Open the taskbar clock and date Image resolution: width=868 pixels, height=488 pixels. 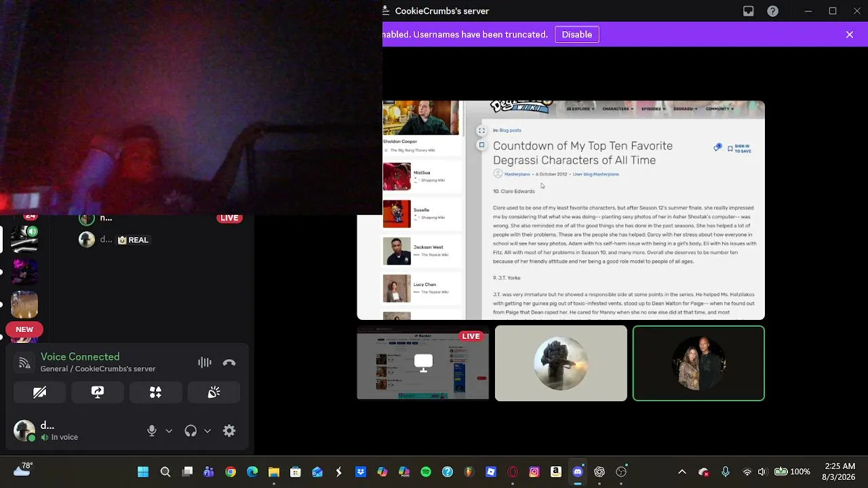840,472
